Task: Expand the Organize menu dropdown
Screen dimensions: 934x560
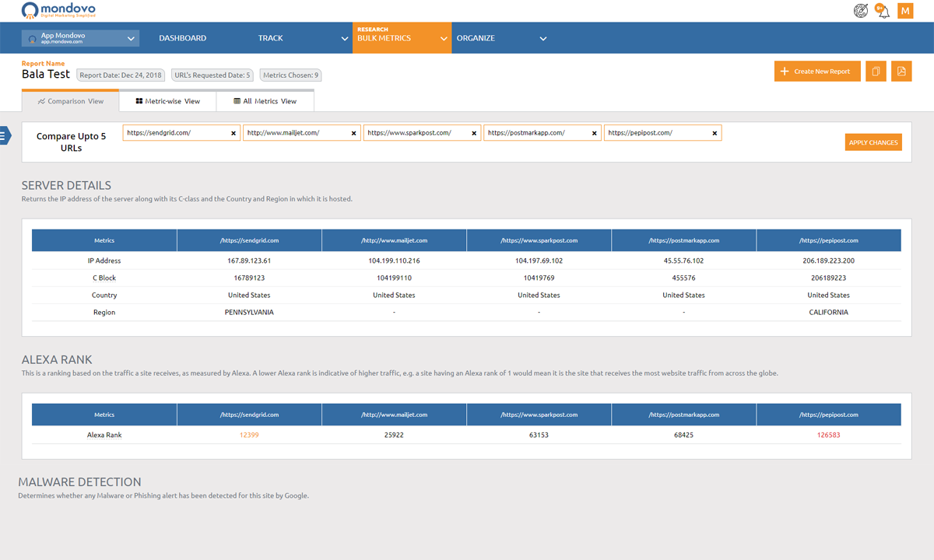Action: coord(543,38)
